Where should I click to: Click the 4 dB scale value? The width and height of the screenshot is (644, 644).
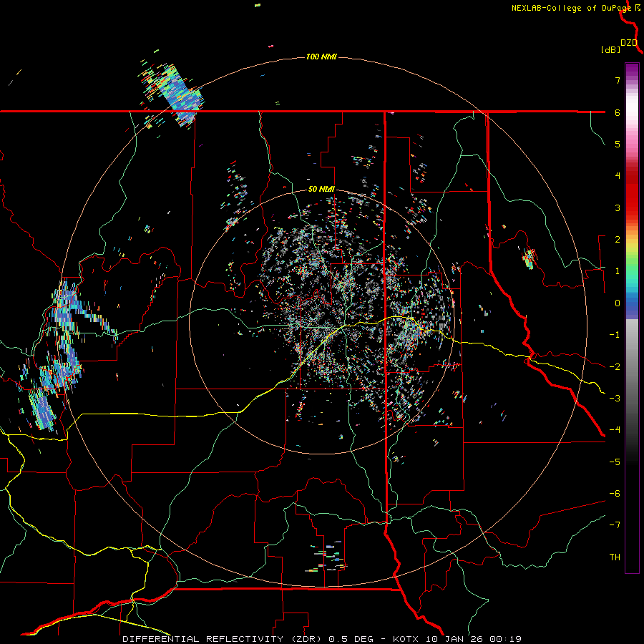pyautogui.click(x=618, y=176)
